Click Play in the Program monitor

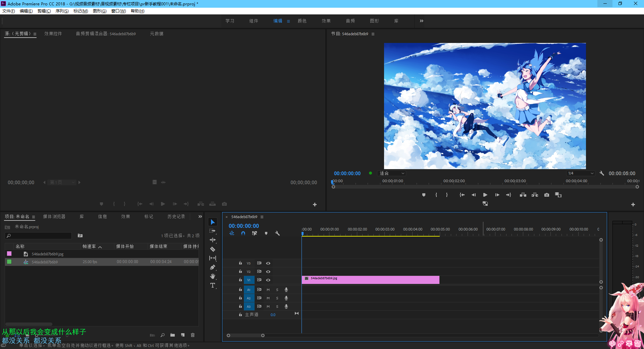pyautogui.click(x=485, y=195)
